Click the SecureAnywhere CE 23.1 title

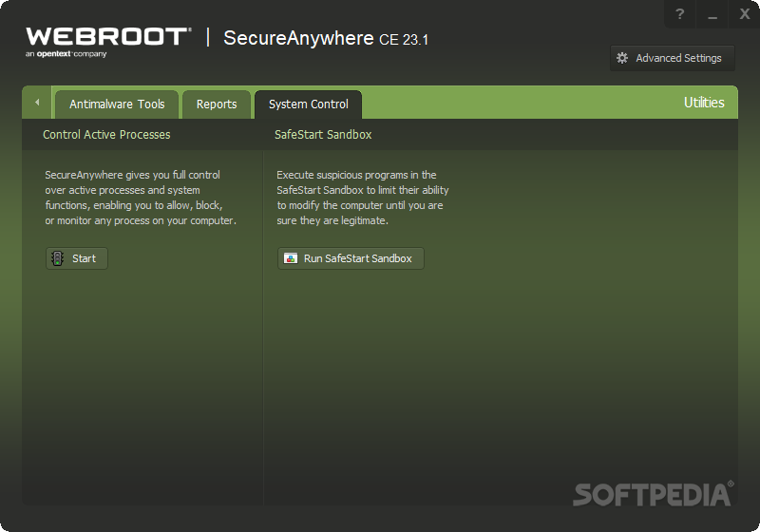pos(326,38)
